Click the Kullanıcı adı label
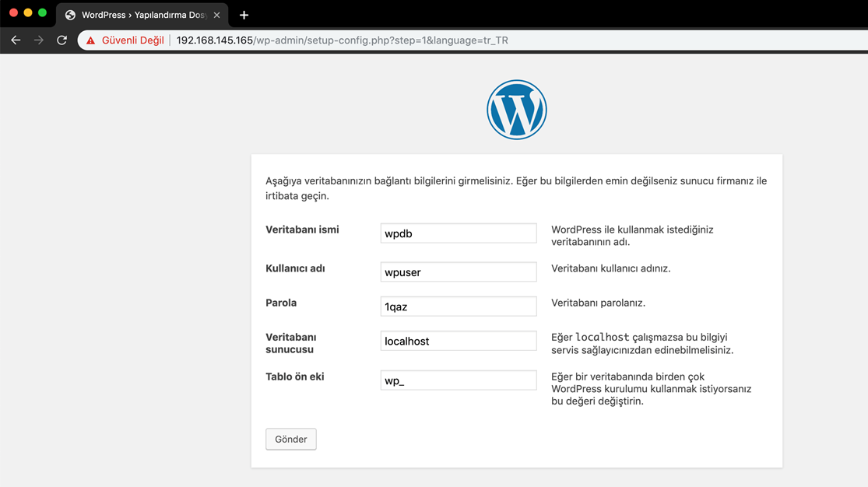Screen dimensions: 868x487 295,268
